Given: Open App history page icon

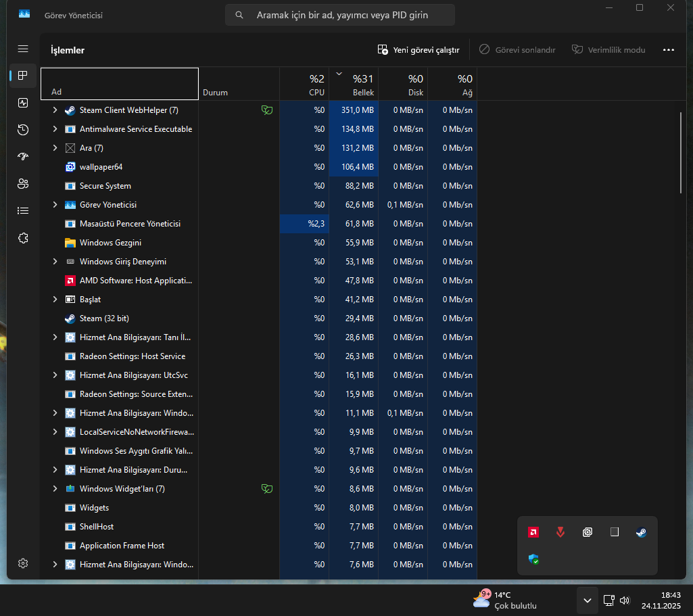Looking at the screenshot, I should [23, 130].
